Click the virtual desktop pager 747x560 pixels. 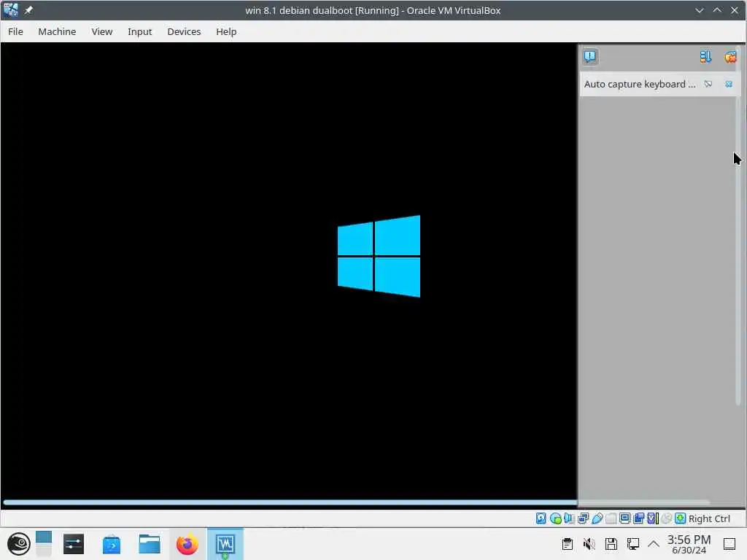[43, 544]
